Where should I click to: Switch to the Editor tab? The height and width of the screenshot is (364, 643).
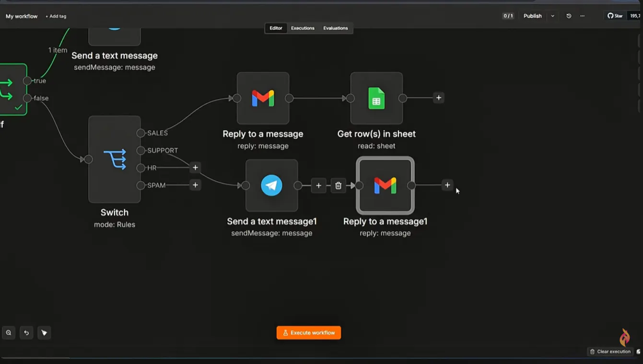click(276, 28)
